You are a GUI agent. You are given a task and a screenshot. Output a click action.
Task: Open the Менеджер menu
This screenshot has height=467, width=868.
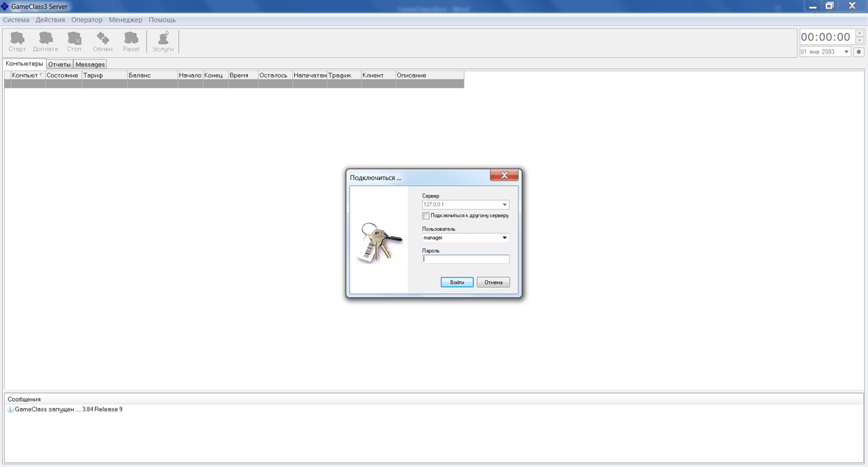tap(125, 20)
